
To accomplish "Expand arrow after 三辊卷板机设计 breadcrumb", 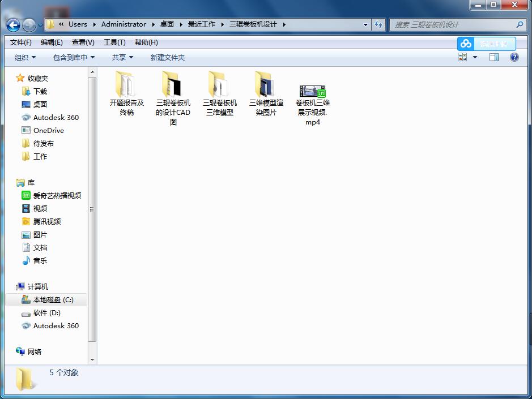I will [284, 24].
